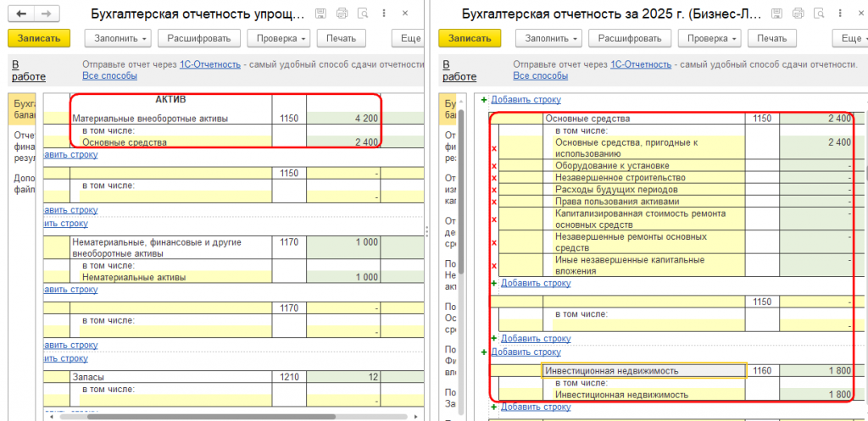Click 'Печать' button in left window
This screenshot has width=868, height=421.
tap(341, 38)
